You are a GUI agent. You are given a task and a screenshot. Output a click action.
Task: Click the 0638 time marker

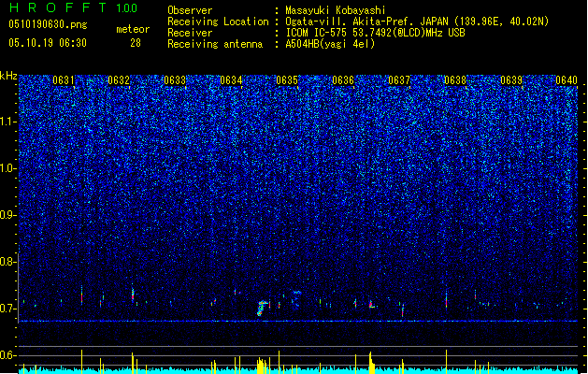point(455,80)
